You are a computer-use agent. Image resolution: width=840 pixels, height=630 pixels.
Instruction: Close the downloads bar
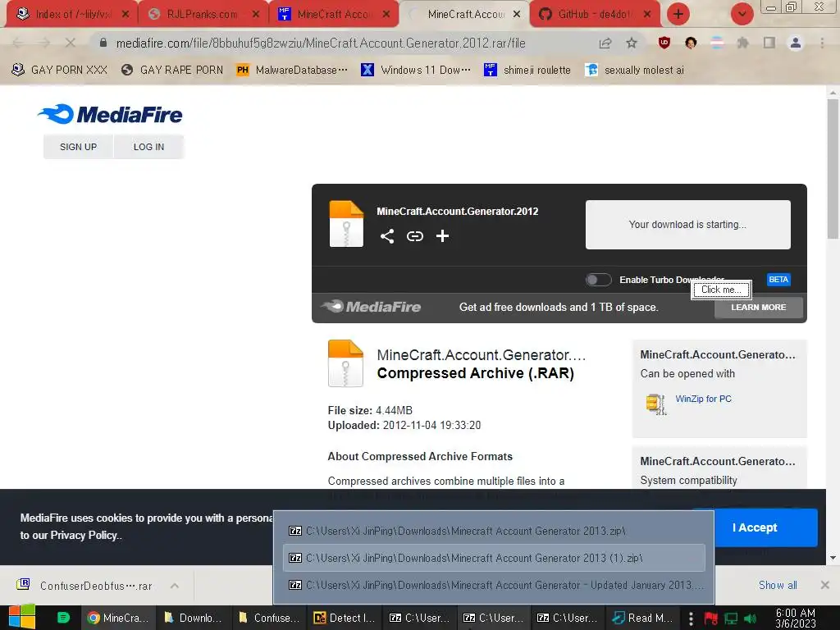(824, 585)
